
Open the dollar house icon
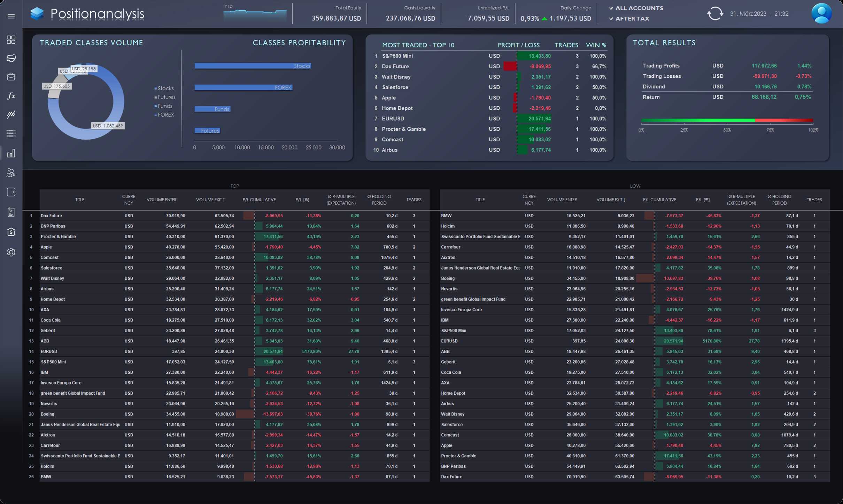point(11,232)
